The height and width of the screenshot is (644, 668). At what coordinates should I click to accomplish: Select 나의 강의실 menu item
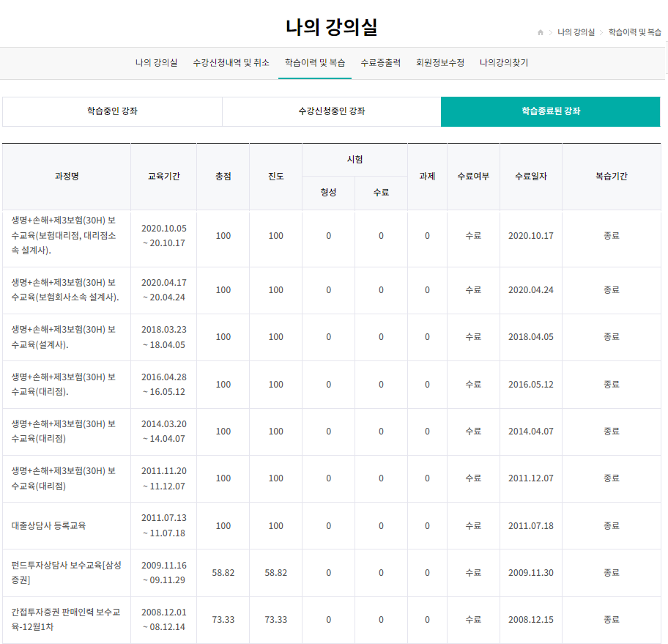(x=156, y=63)
